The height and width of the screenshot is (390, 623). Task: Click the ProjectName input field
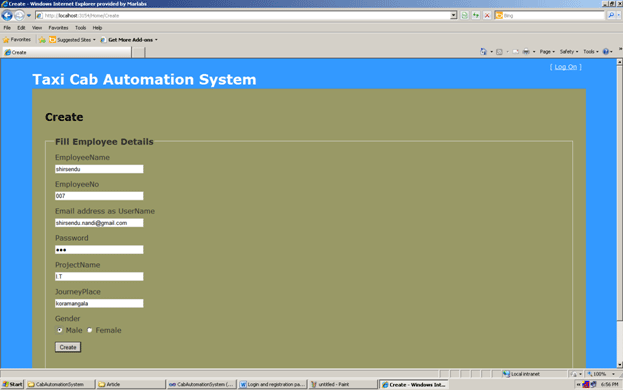pos(99,276)
